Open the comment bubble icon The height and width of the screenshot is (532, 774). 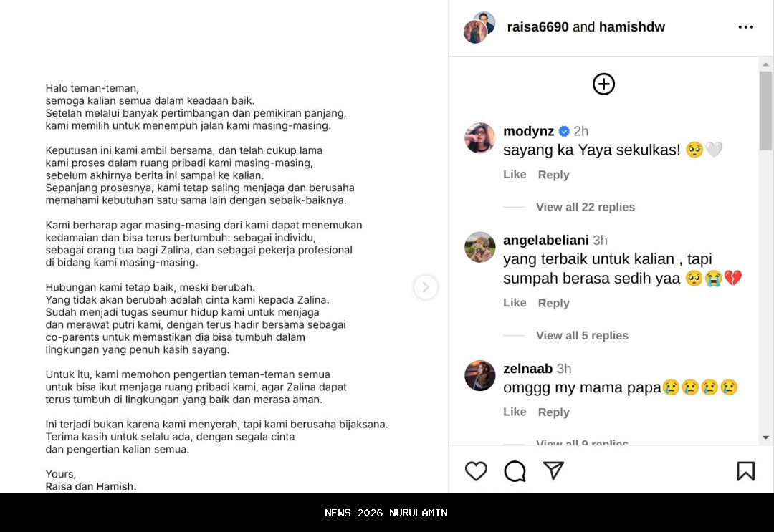pos(515,471)
